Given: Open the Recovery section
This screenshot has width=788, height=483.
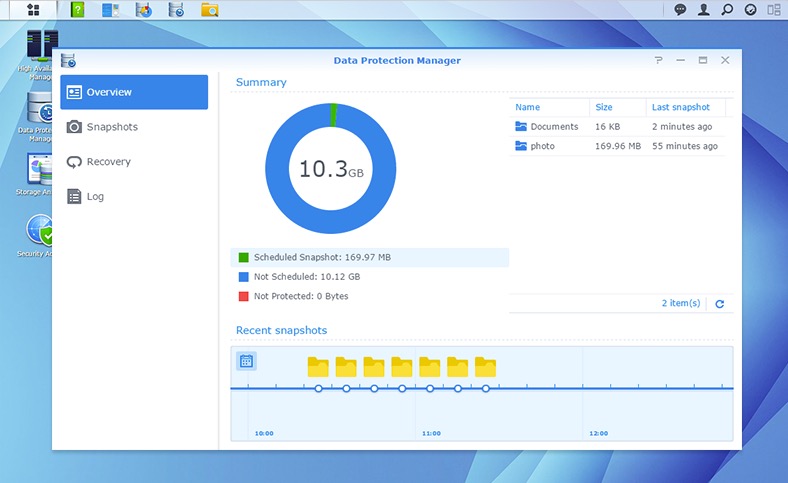Looking at the screenshot, I should 134,162.
